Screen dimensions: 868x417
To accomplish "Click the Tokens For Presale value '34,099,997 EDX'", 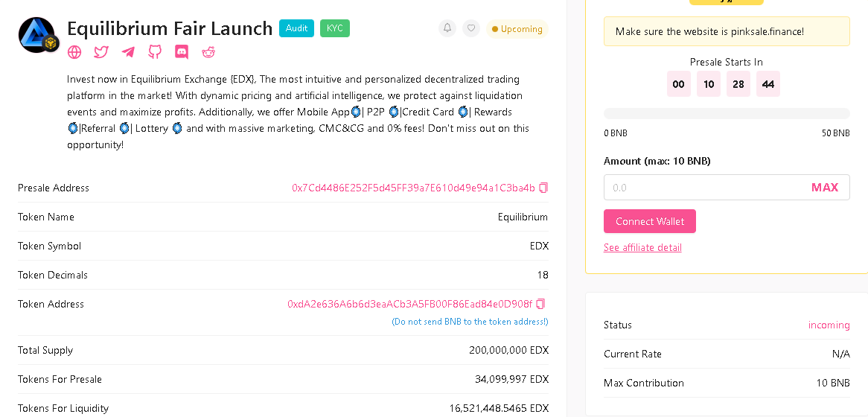I will click(511, 379).
